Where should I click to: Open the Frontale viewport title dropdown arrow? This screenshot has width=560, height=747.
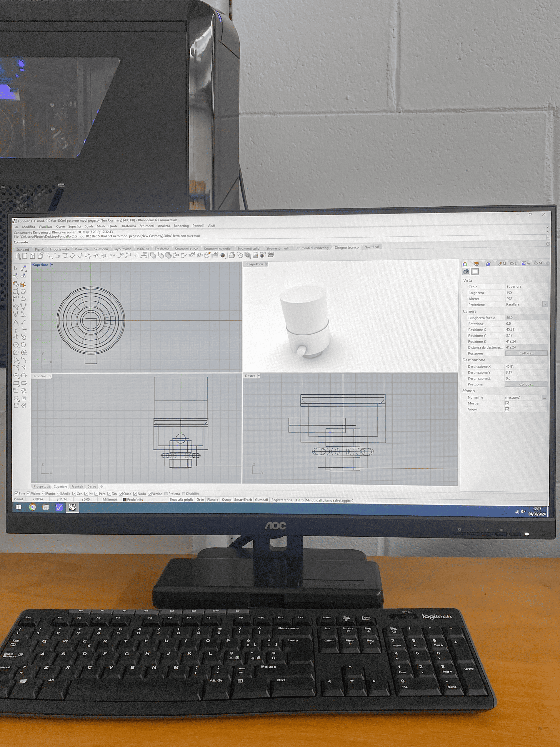(x=50, y=376)
